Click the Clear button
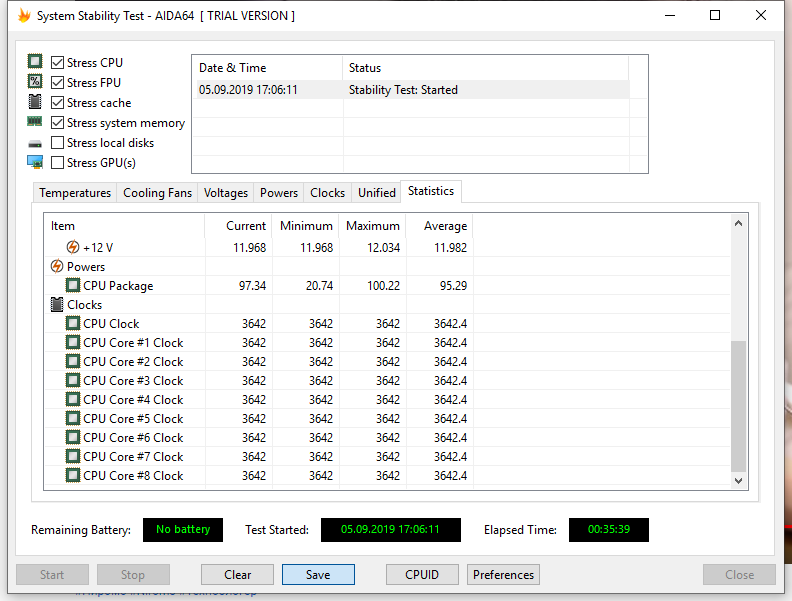Screen dimensions: 792x601 pos(237,575)
